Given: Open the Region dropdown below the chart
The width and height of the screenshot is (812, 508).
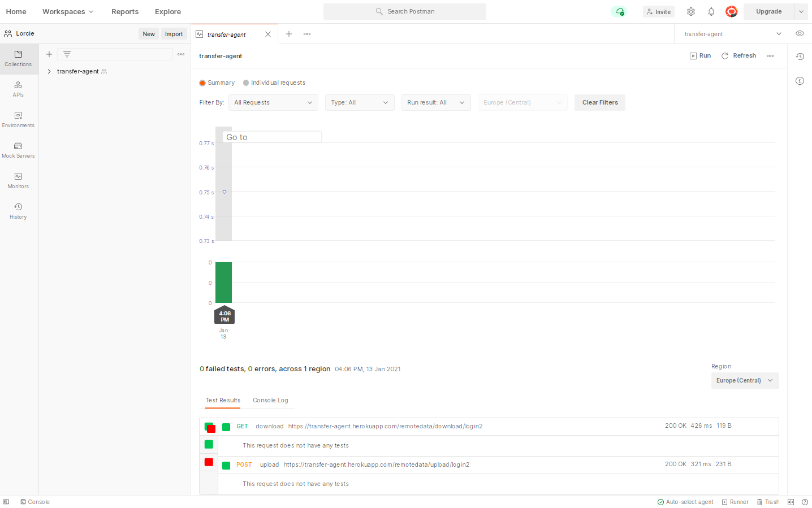Looking at the screenshot, I should coord(745,381).
